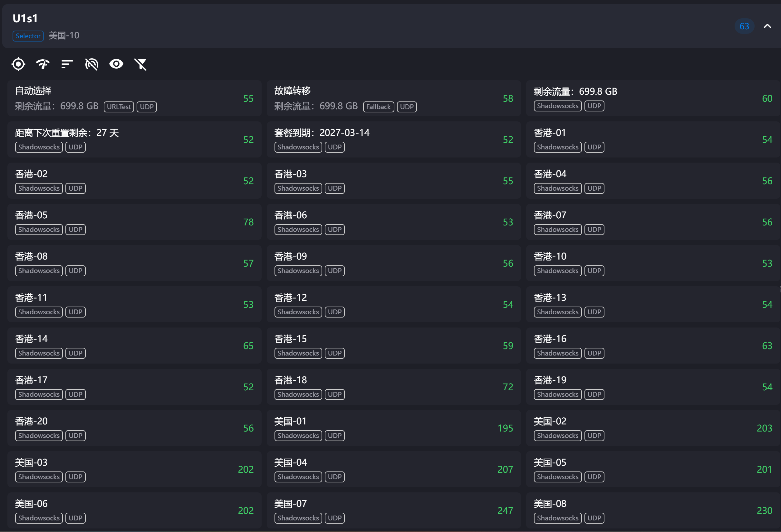781x532 pixels.
Task: Click the Selector tag under U1s1
Action: click(x=28, y=36)
